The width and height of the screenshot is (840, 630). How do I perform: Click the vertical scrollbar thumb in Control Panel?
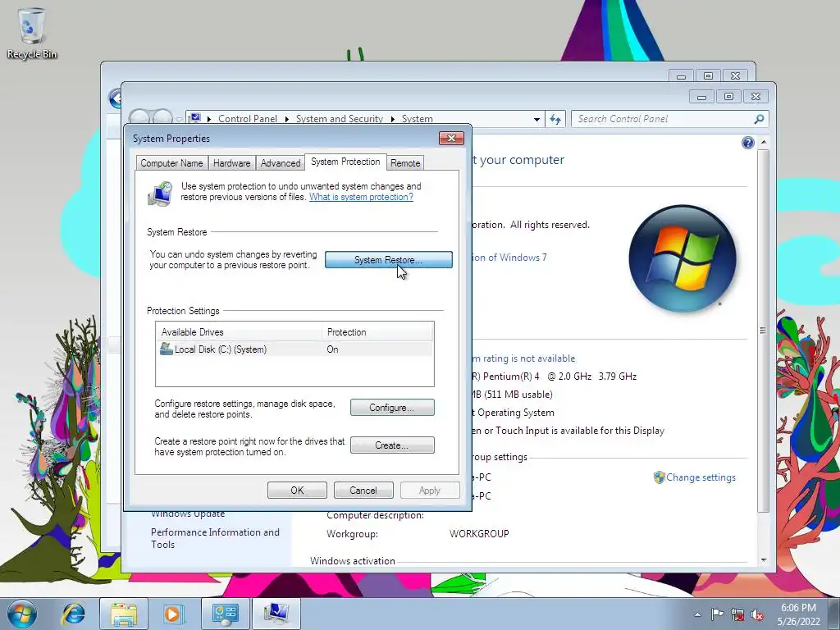point(764,330)
